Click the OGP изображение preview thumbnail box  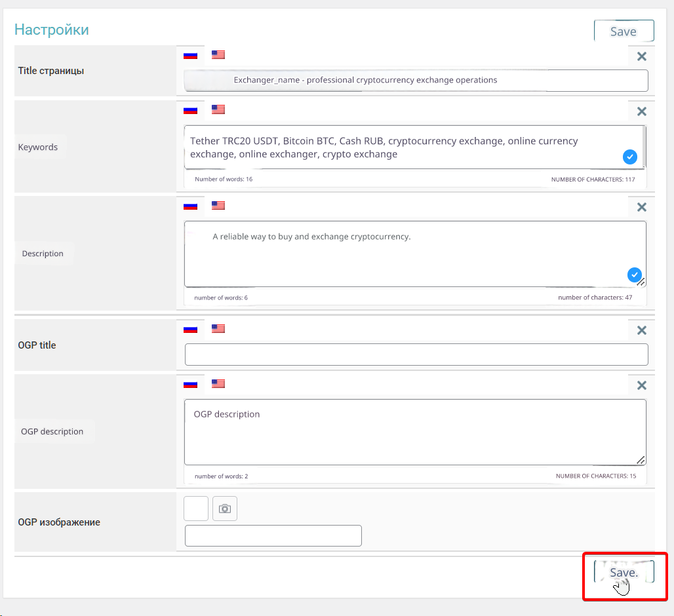pos(196,509)
